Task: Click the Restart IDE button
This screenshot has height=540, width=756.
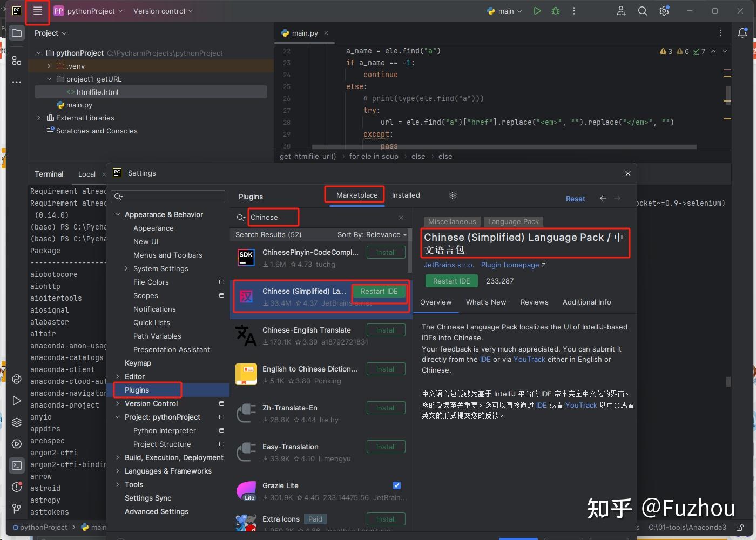Action: click(x=379, y=292)
